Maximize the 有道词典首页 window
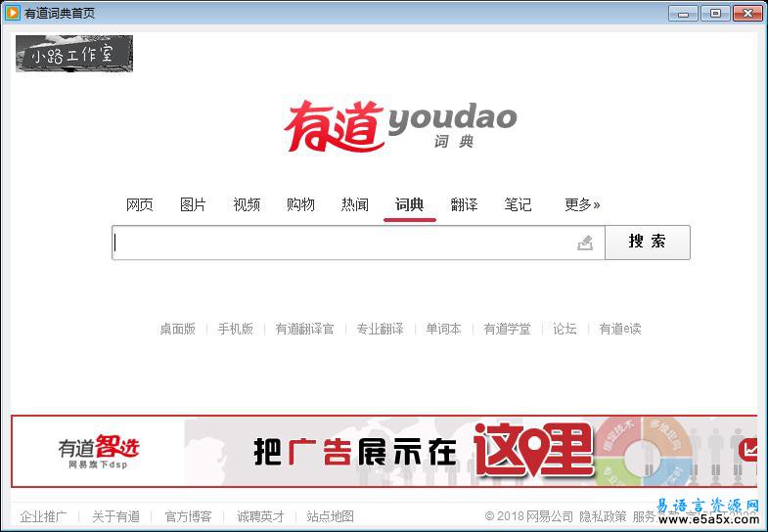The width and height of the screenshot is (768, 532). point(715,14)
